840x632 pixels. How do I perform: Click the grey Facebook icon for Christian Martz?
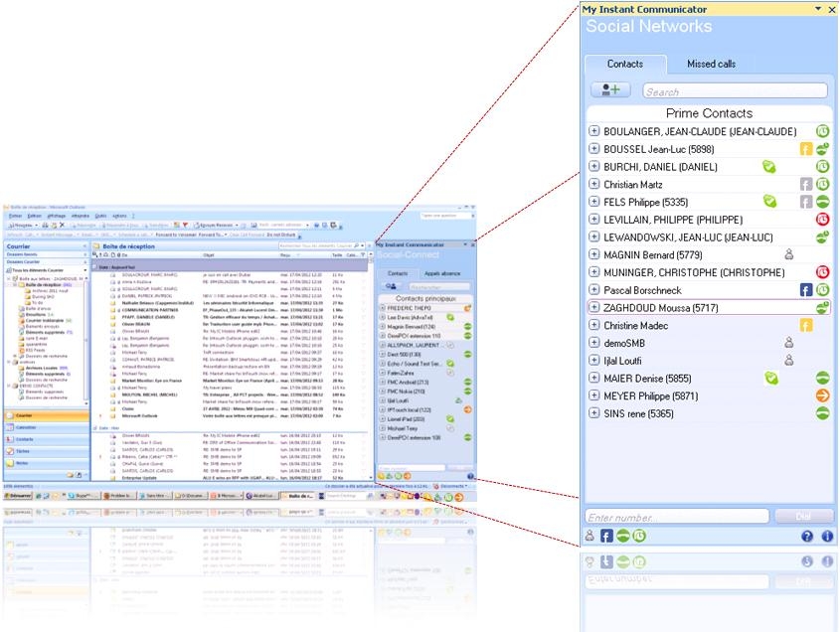[806, 184]
